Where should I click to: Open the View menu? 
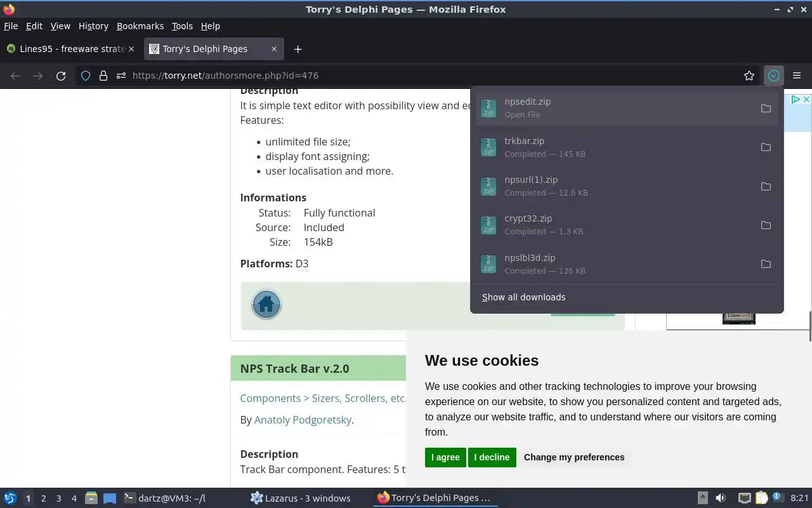click(60, 26)
